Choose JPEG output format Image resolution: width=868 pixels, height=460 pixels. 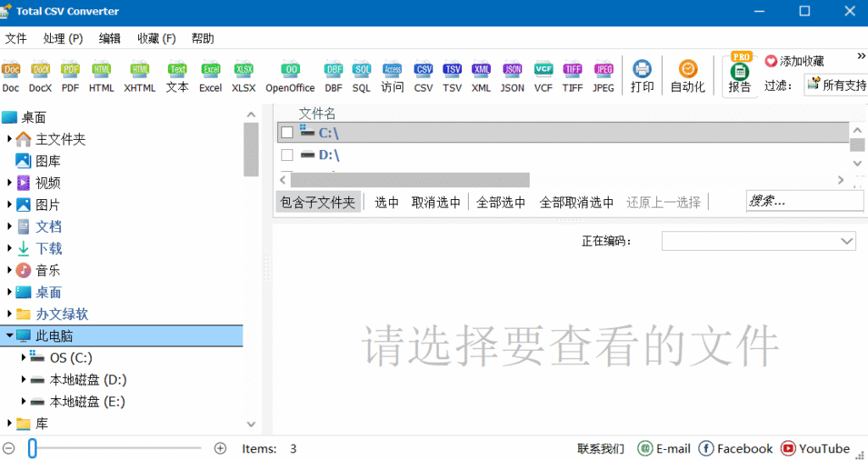pos(604,76)
